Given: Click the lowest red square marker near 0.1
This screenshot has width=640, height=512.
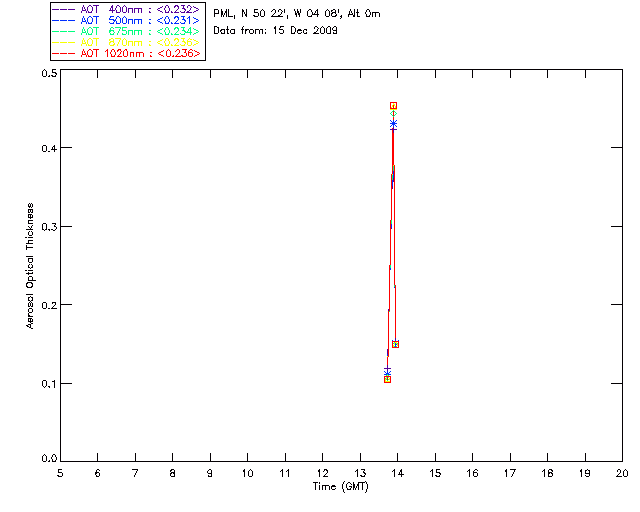Looking at the screenshot, I should [387, 379].
